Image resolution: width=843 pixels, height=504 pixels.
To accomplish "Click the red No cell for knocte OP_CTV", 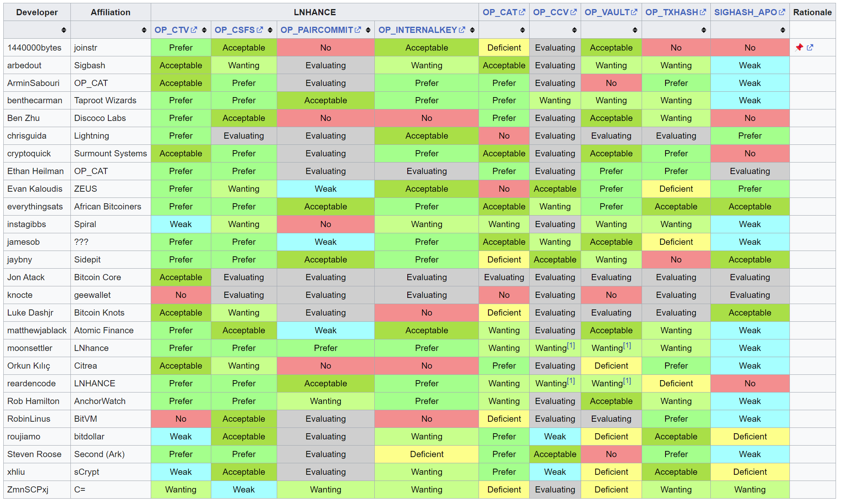I will click(x=181, y=295).
